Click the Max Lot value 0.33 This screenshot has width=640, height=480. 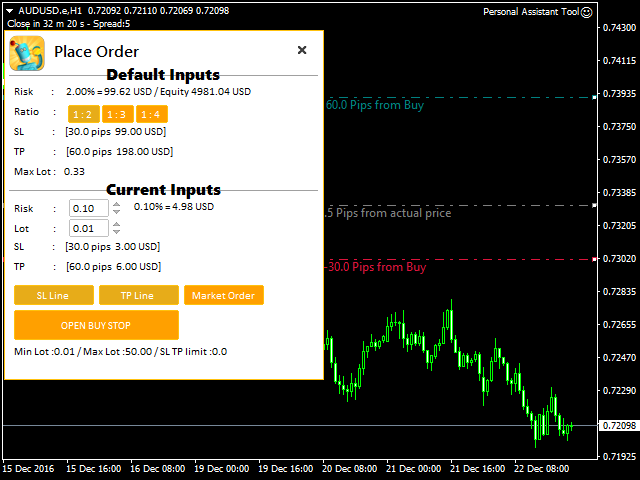click(74, 171)
